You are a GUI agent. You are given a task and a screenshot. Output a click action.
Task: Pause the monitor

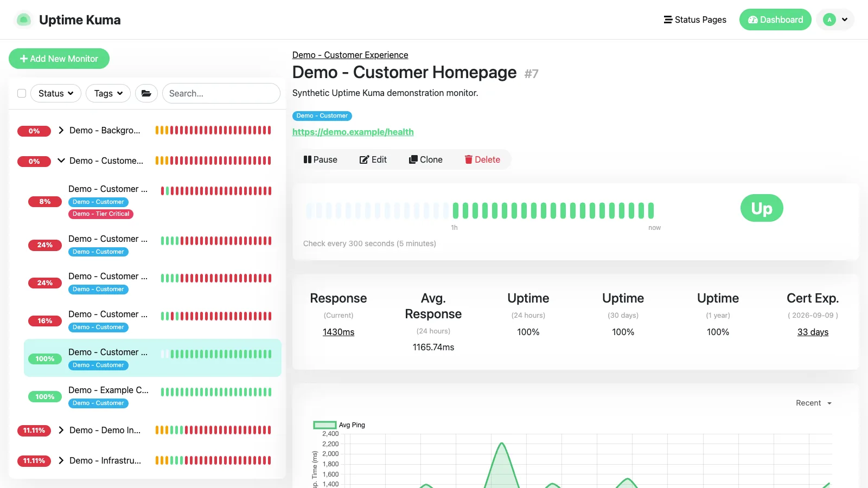[321, 159]
